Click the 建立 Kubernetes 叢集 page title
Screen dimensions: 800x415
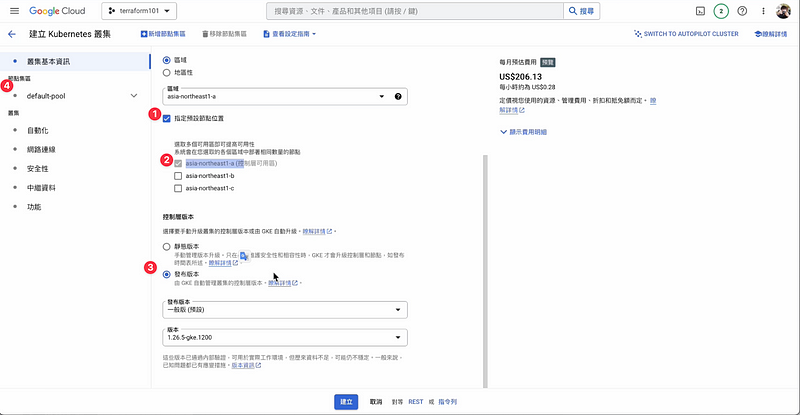[70, 34]
